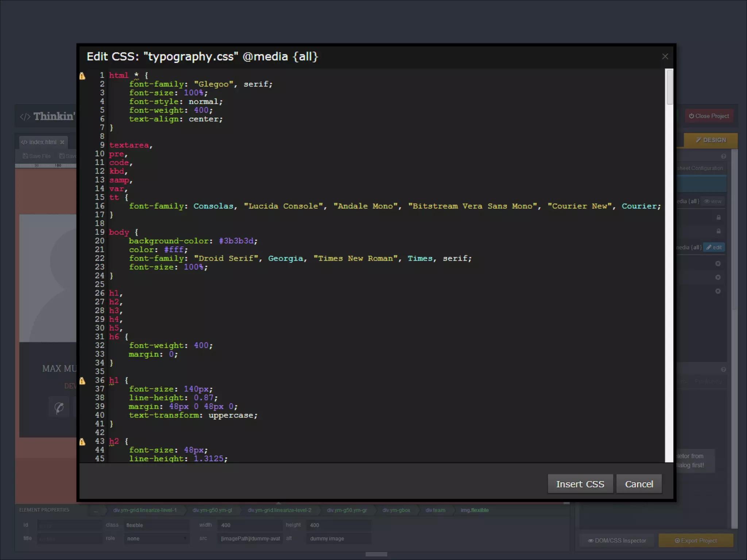This screenshot has width=747, height=560.
Task: Click line 19 selector text "body"
Action: click(119, 232)
